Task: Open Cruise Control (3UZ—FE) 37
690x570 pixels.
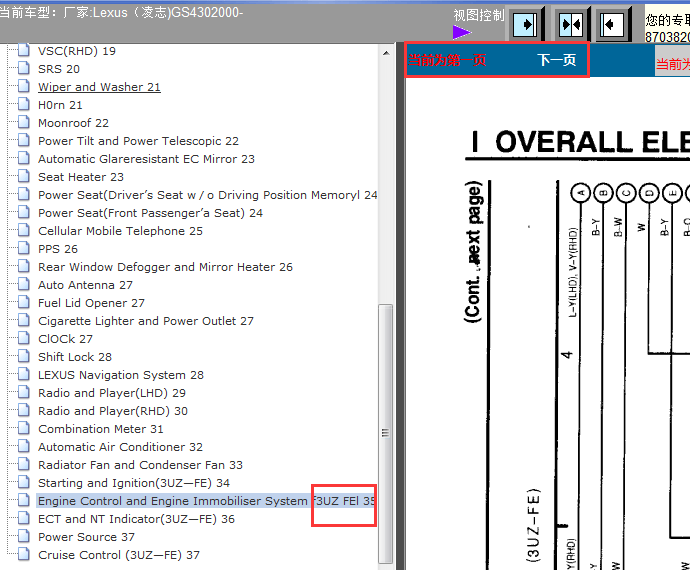Action: (118, 555)
